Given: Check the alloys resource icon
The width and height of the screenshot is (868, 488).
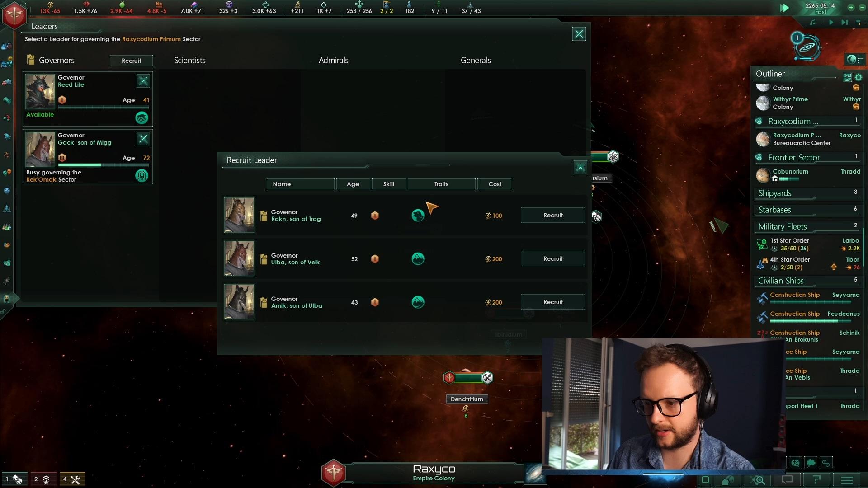Looking at the screenshot, I should 158,5.
